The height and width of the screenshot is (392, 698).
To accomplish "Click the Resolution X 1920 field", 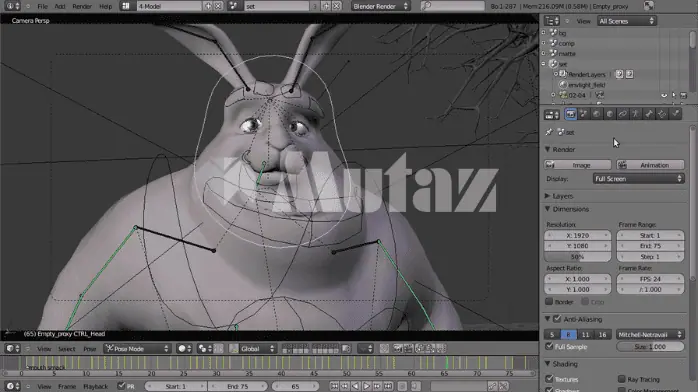I will click(577, 235).
